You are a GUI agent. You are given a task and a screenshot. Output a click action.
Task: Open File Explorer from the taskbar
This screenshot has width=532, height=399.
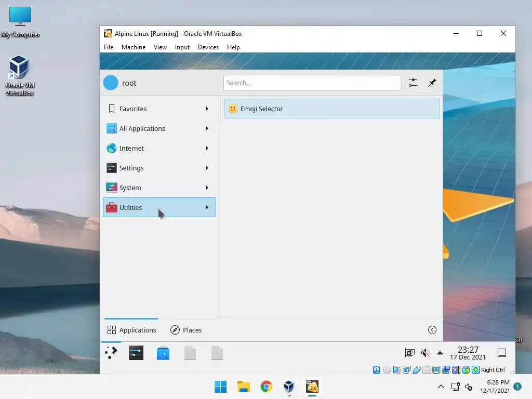243,387
